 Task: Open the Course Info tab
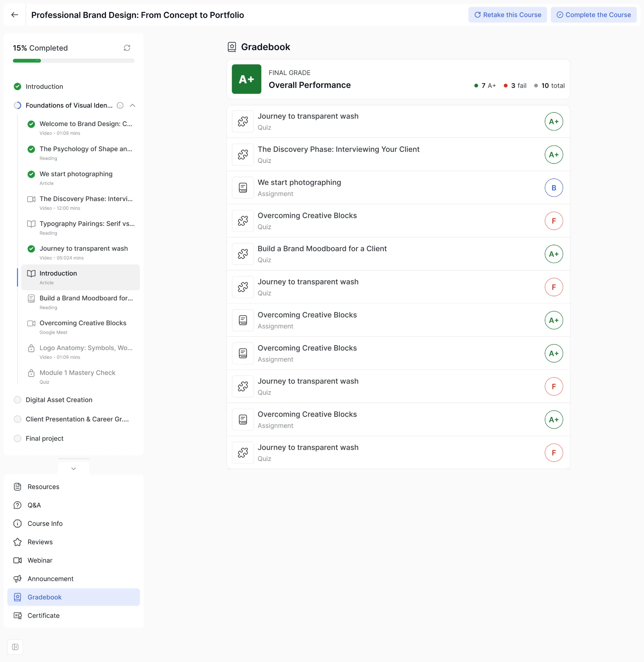click(73, 524)
